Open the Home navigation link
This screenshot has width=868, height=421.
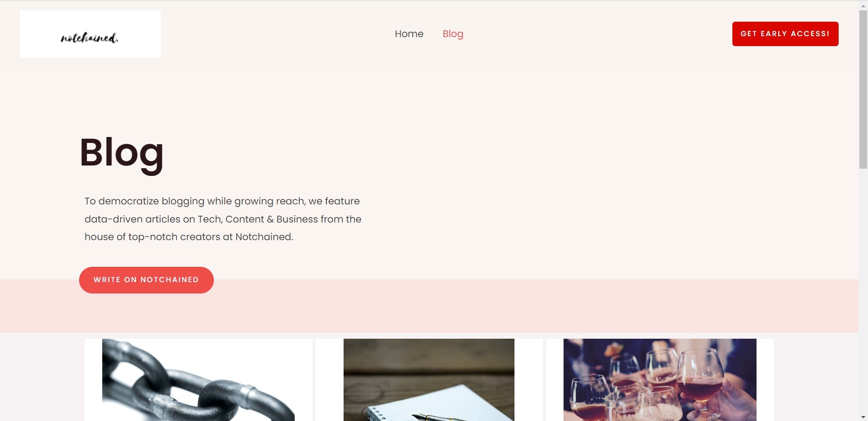pyautogui.click(x=409, y=34)
